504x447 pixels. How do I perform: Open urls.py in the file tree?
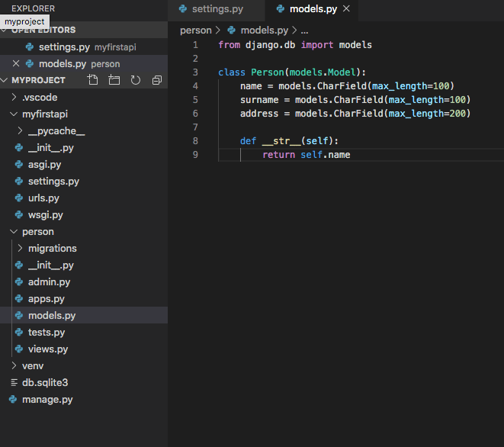(84, 198)
